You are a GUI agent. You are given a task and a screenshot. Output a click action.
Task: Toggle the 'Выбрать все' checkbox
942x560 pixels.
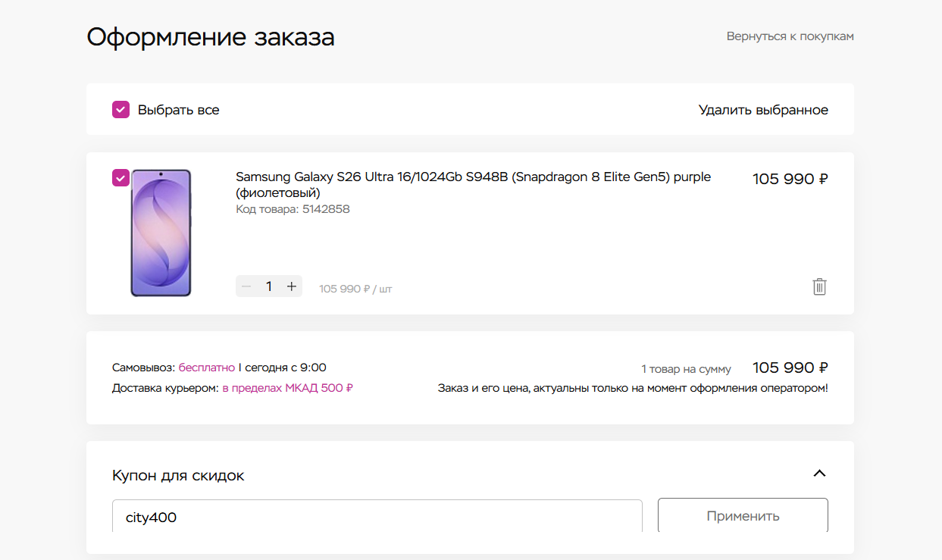pyautogui.click(x=121, y=110)
